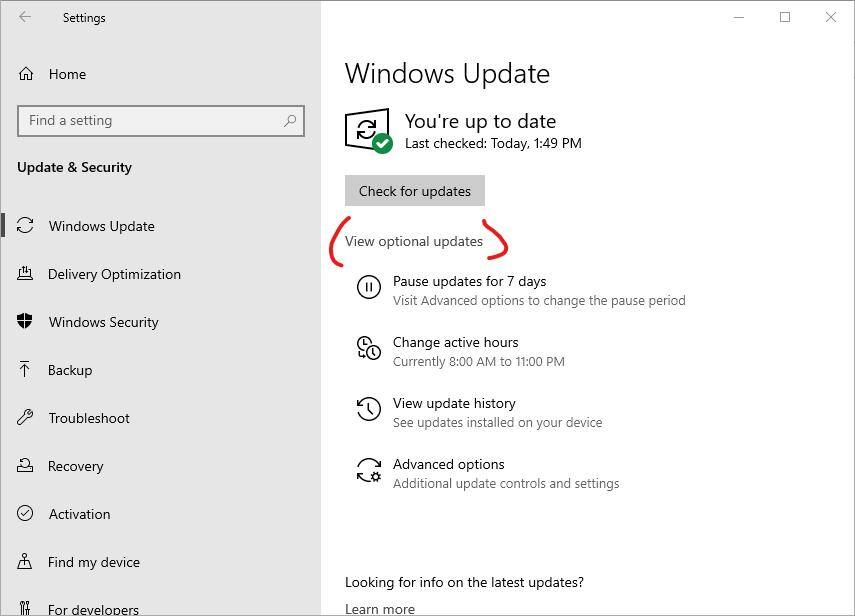
Task: Click the update history clock icon
Action: coord(368,409)
